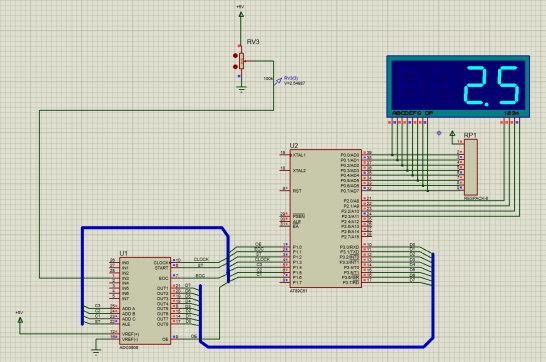Select the U1 ADC0808 chip body

pyautogui.click(x=145, y=301)
